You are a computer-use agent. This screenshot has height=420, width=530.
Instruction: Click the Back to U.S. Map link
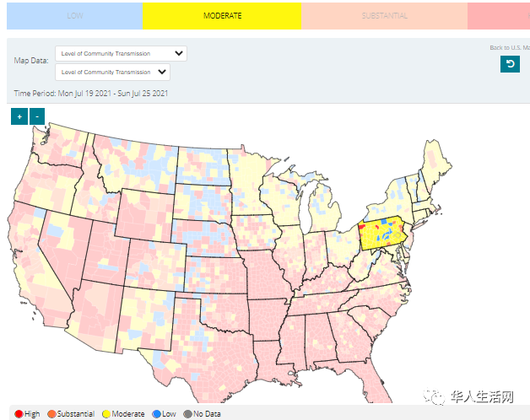(509, 47)
